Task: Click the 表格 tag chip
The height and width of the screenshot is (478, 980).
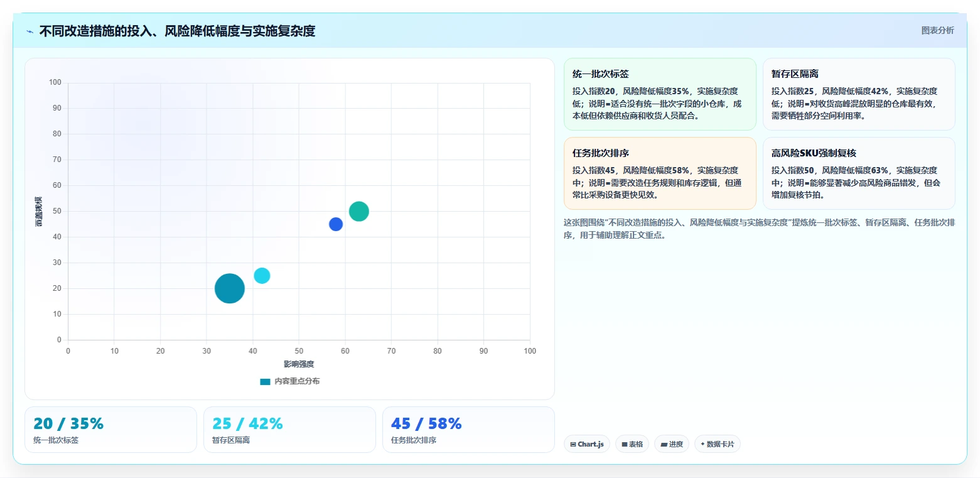Action: point(632,444)
